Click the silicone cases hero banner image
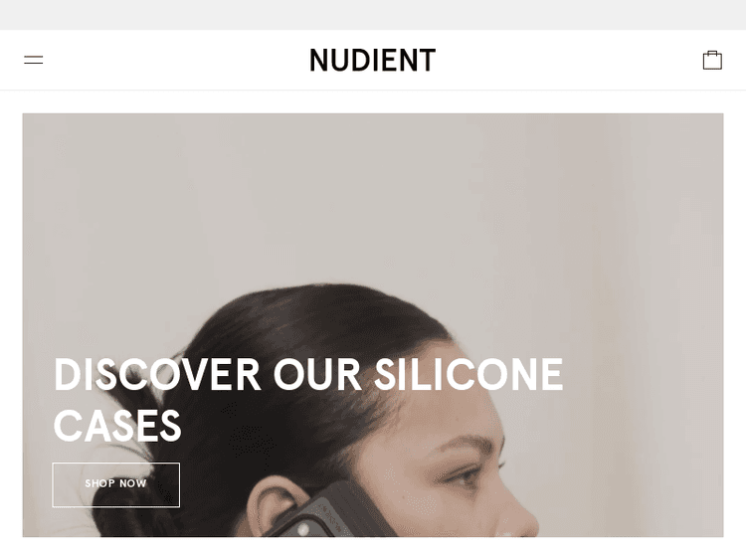 373,325
